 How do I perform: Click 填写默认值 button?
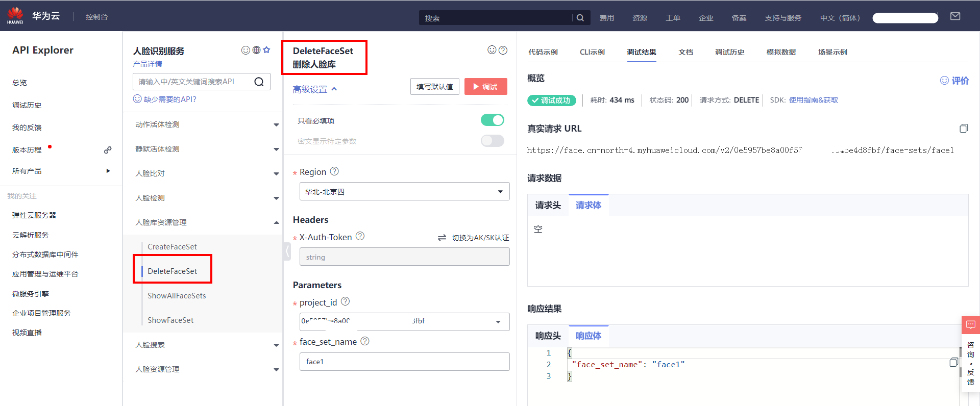tap(434, 87)
